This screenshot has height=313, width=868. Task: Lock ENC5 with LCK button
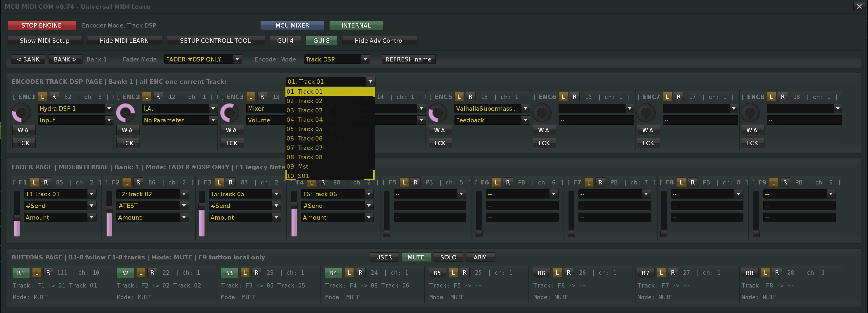pos(440,143)
